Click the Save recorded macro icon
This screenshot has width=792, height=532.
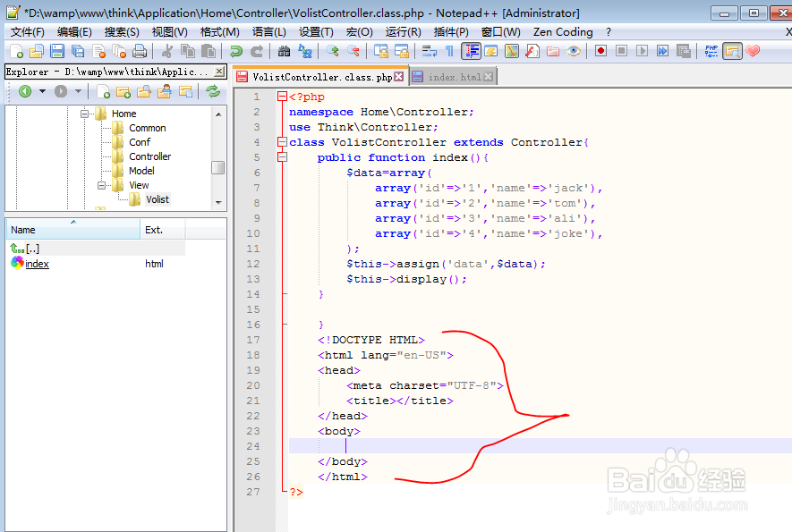[x=684, y=51]
